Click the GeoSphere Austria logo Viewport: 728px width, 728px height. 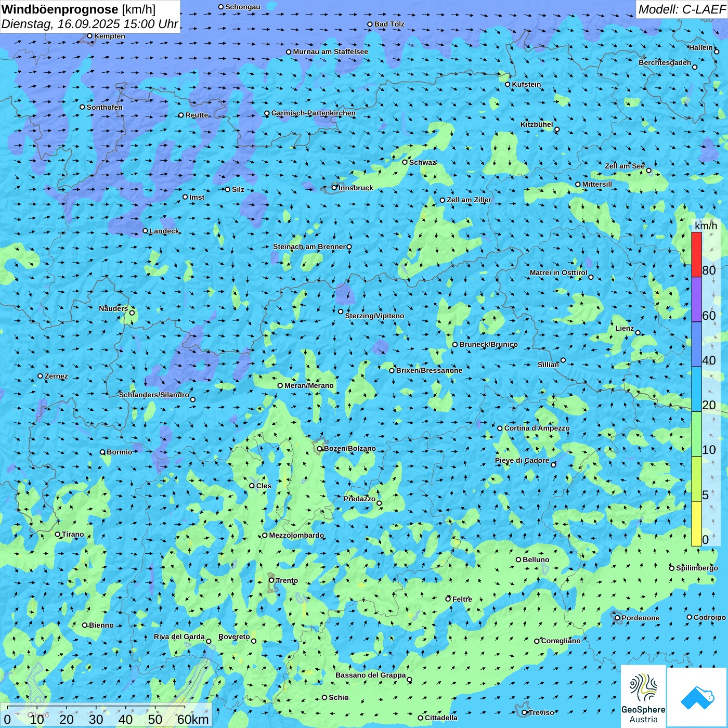point(643,696)
